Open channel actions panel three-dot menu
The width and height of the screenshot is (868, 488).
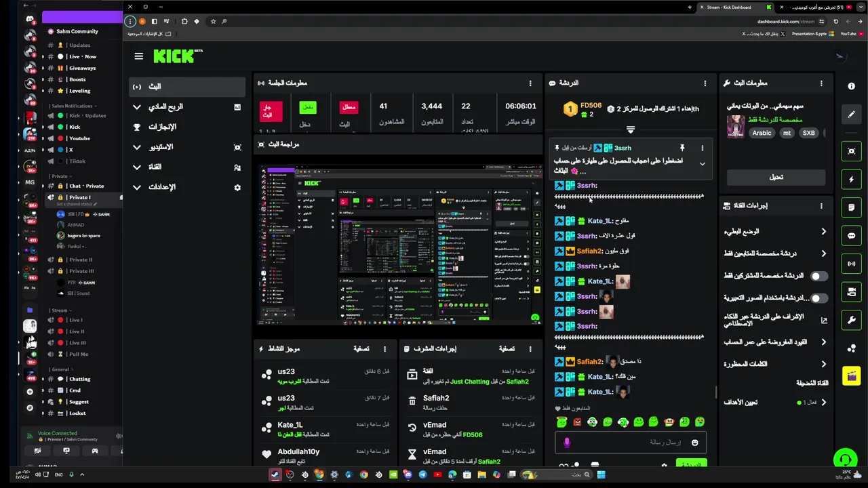click(821, 206)
